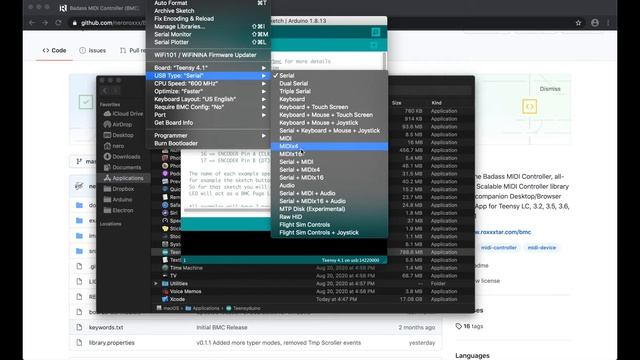Click the Arduino tab dropdown arrow icon
Viewport: 640px width, 360px height.
click(x=374, y=45)
